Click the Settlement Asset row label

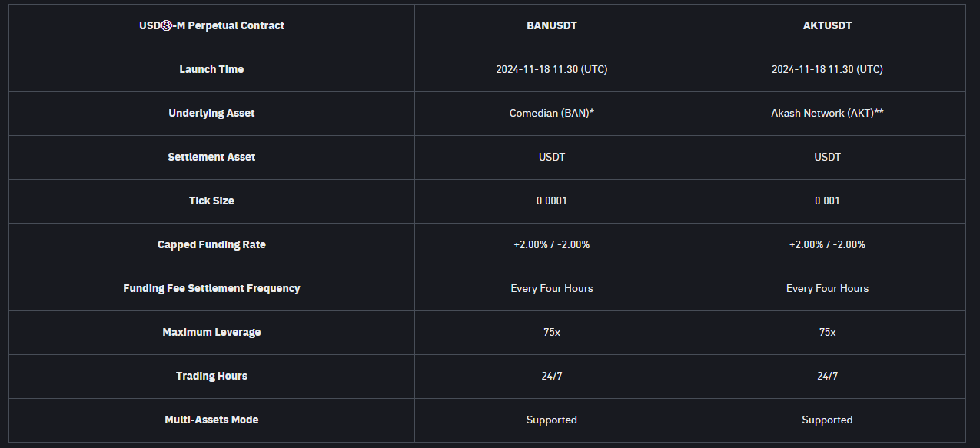(x=211, y=157)
